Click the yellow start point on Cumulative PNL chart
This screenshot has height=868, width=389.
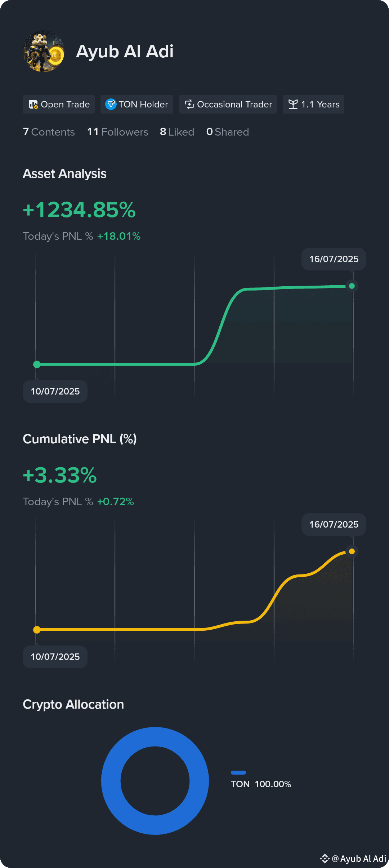pyautogui.click(x=37, y=630)
